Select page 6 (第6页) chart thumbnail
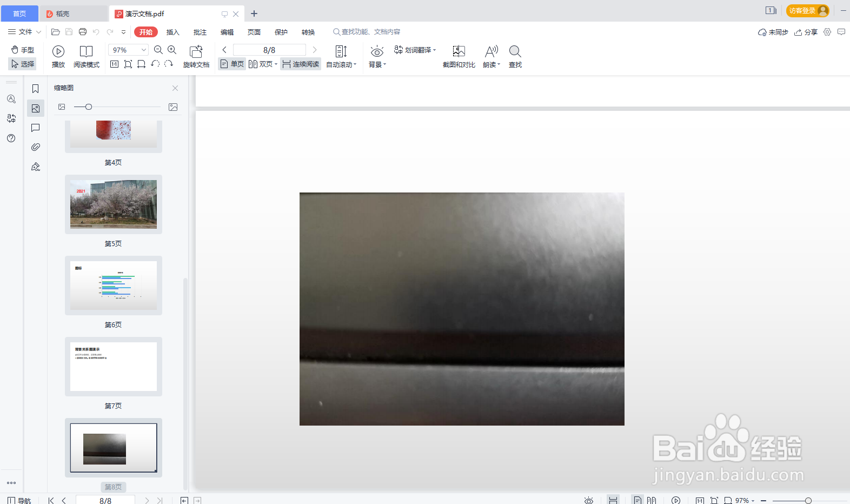The height and width of the screenshot is (504, 850). click(114, 286)
